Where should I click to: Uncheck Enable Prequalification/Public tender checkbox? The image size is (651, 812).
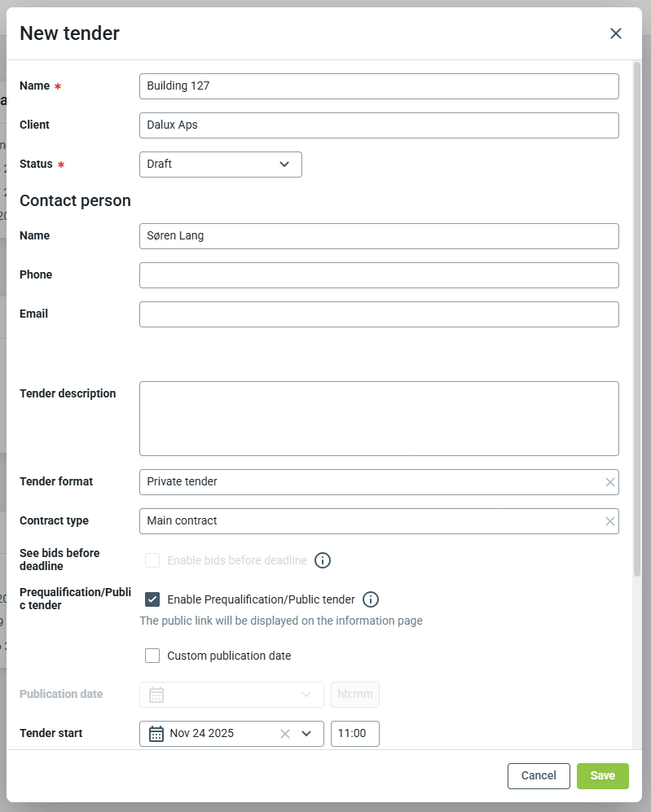[152, 599]
